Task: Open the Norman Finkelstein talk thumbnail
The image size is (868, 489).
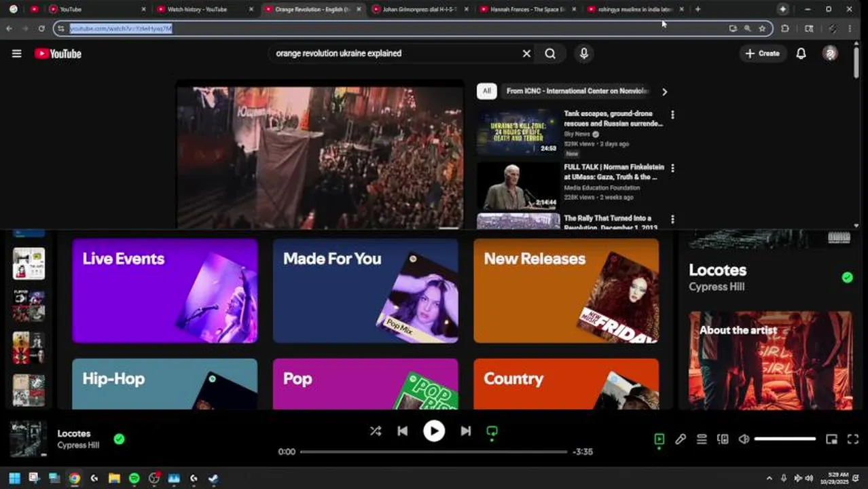Action: pos(518,185)
